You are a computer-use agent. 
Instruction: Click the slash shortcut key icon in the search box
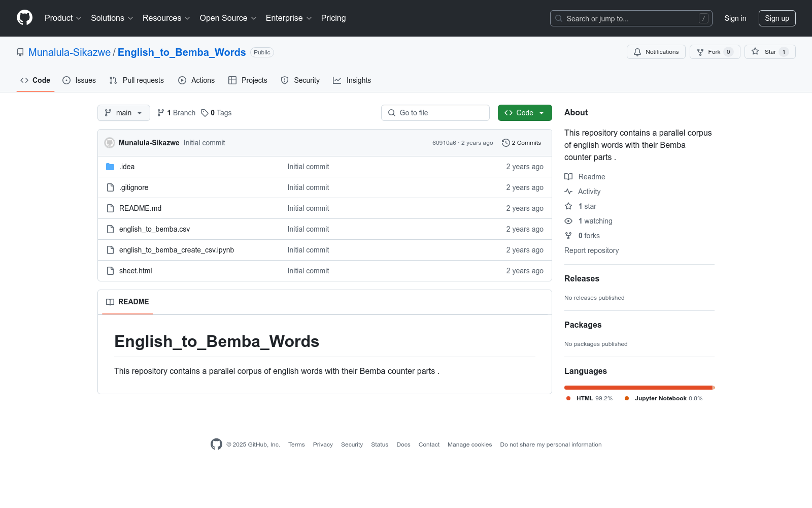703,18
